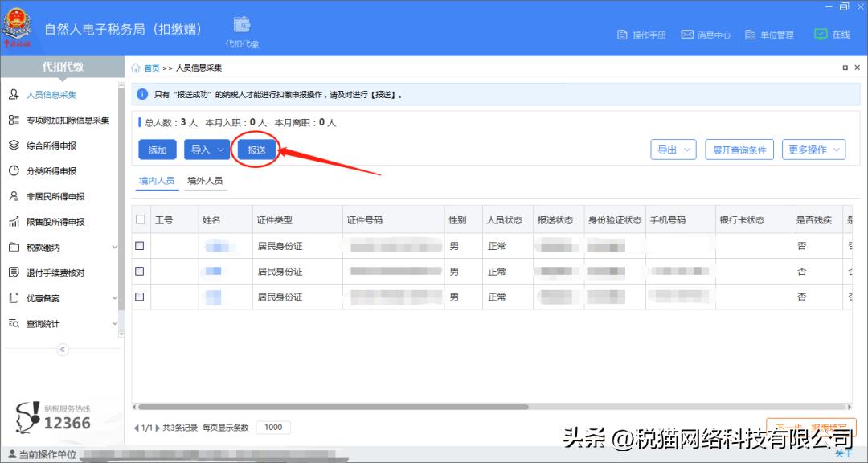
Task: Open the 综合所得申报 module
Action: [x=51, y=145]
